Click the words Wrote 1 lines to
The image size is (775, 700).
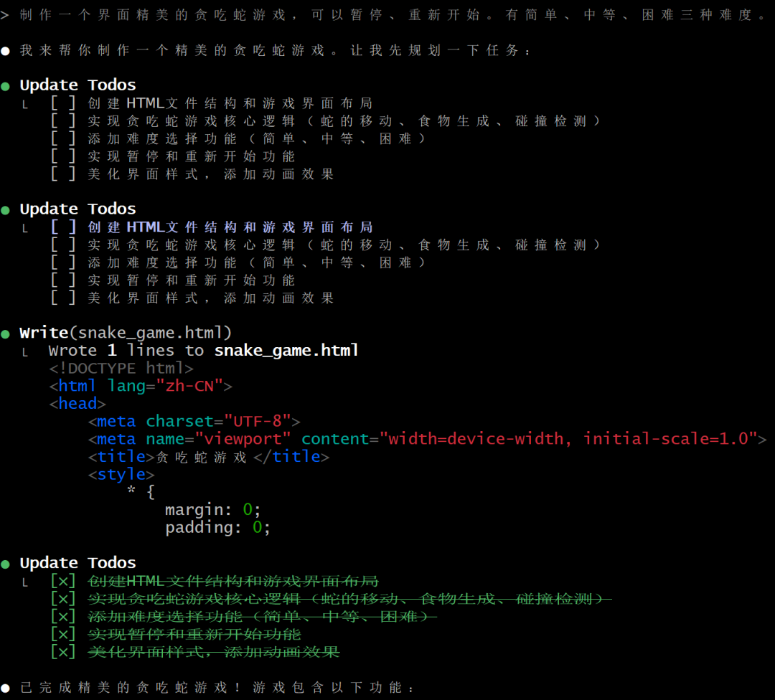tap(126, 350)
